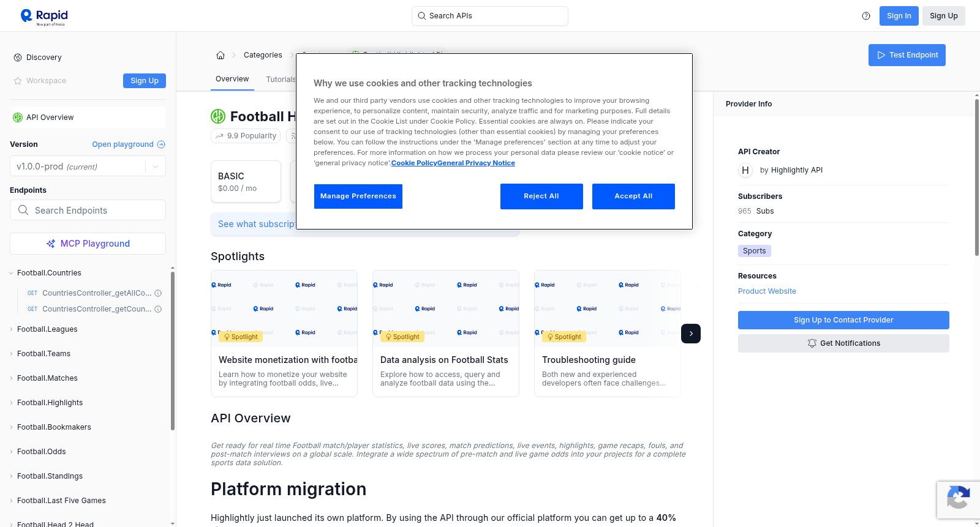Expand the Football.Teams group
The height and width of the screenshot is (527, 980).
pos(11,354)
